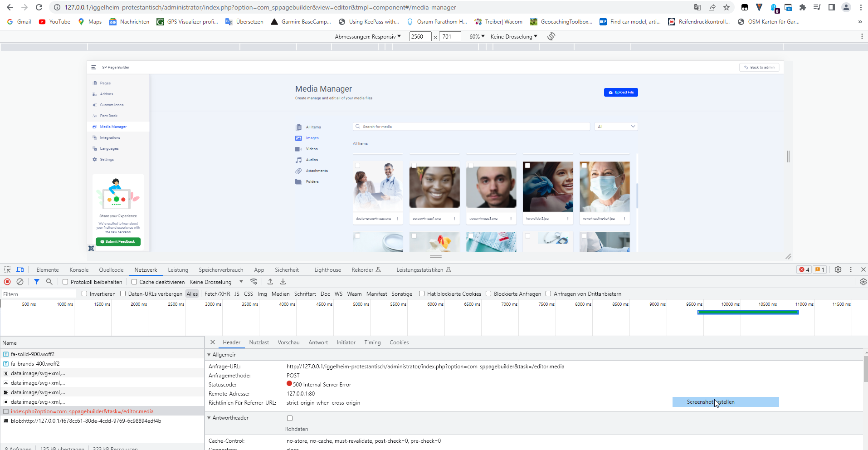
Task: Check the Invertieren filter option
Action: 84,293
